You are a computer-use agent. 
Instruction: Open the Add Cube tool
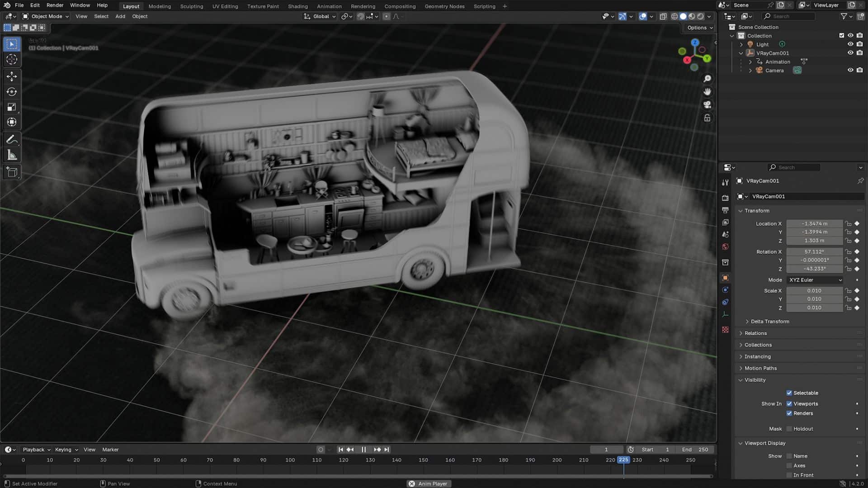12,172
